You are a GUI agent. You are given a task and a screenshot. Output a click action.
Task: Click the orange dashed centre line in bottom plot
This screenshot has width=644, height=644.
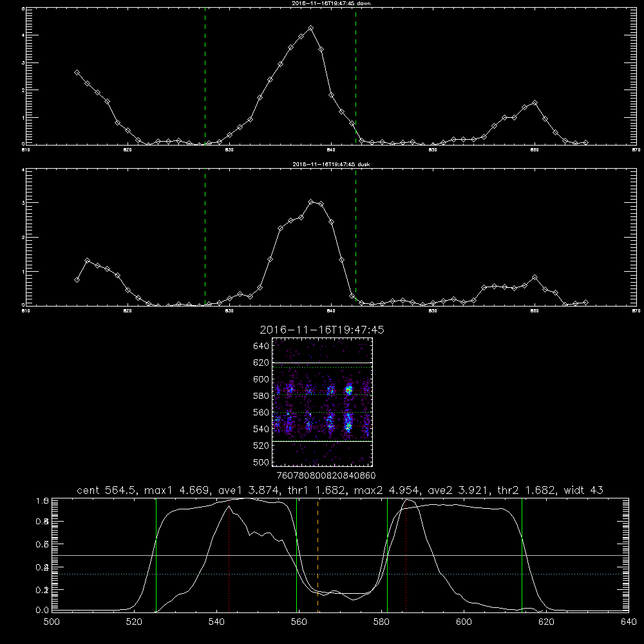(x=317, y=554)
